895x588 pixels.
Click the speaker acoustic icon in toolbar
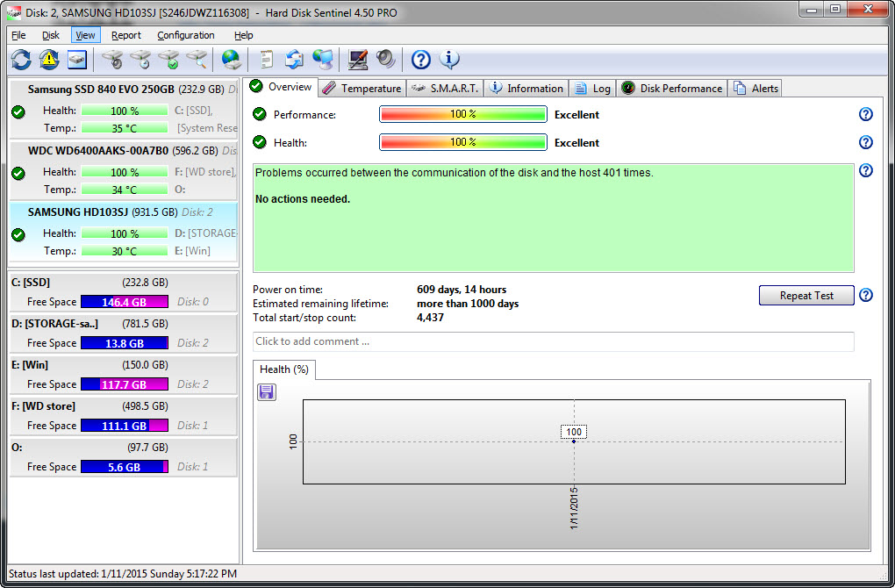tap(386, 60)
